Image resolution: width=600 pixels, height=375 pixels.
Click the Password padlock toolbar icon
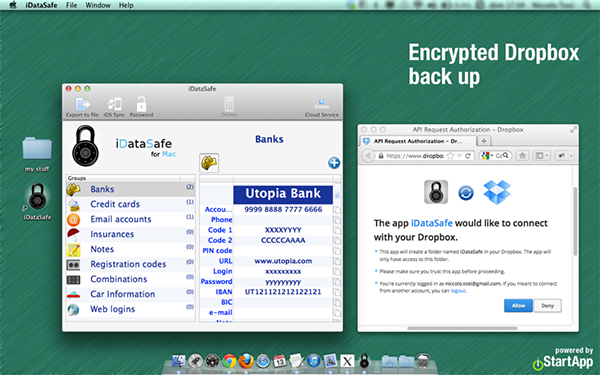click(141, 107)
